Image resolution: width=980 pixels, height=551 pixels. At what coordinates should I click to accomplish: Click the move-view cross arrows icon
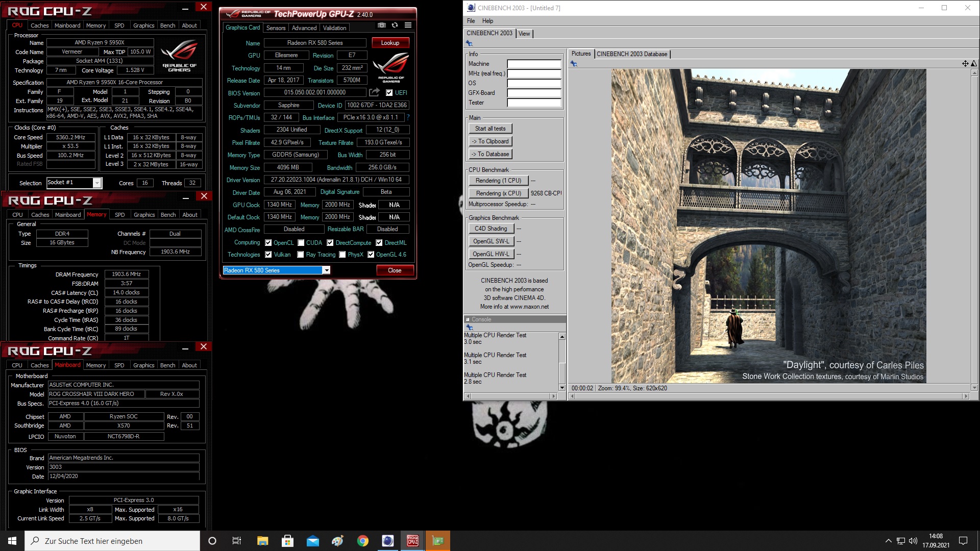(x=965, y=64)
